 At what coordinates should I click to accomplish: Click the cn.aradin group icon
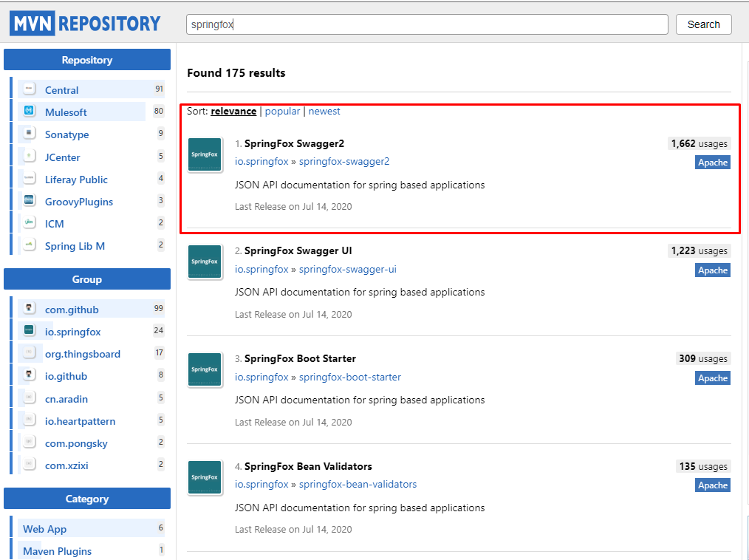pyautogui.click(x=29, y=397)
